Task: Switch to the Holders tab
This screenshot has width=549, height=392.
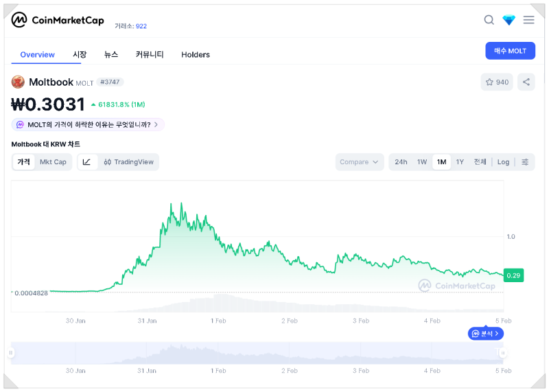Action: click(x=196, y=54)
